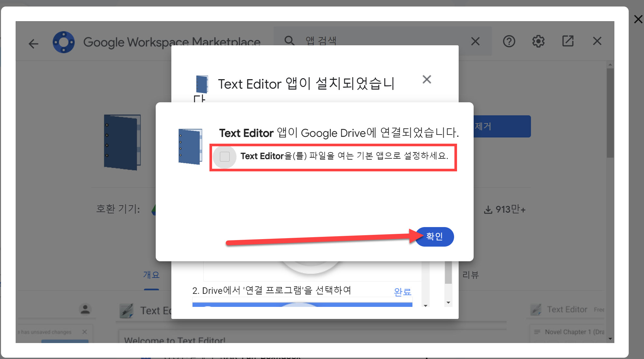This screenshot has width=644, height=359.
Task: Click the 확인 confirm button
Action: (x=434, y=237)
